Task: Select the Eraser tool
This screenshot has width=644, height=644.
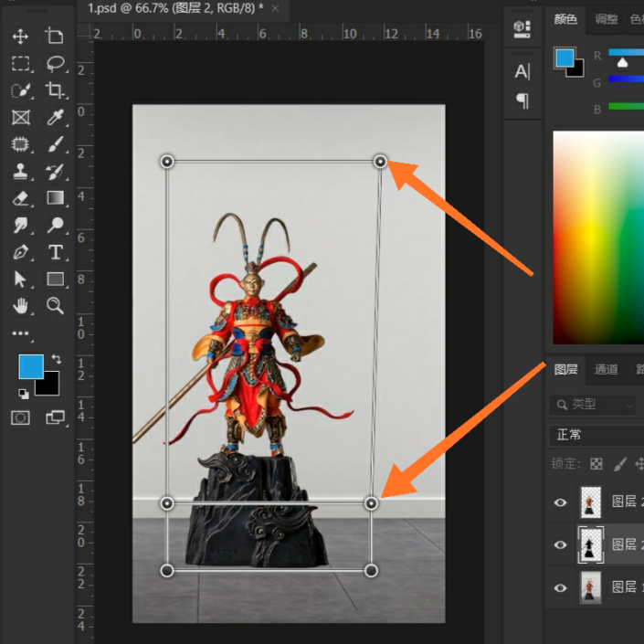Action: (20, 198)
